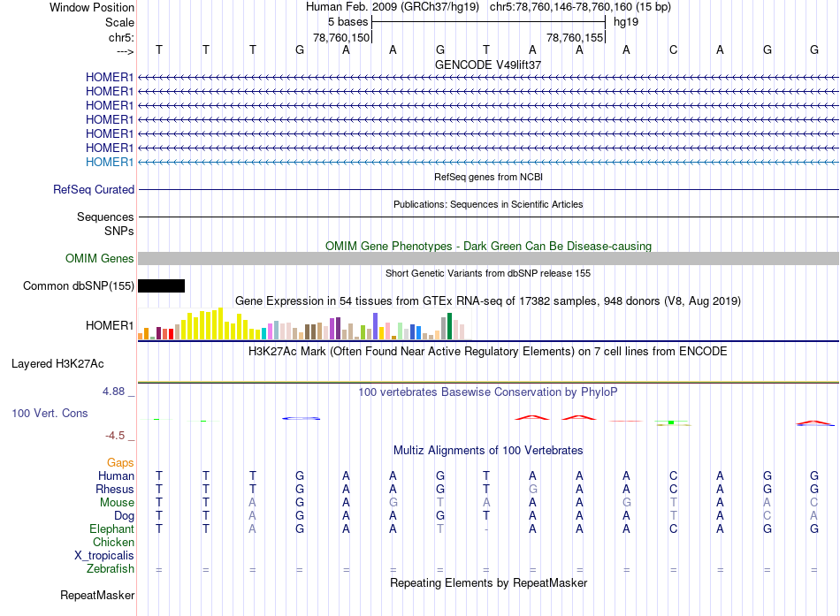Click the Common dbSNP(155) black variant block
Viewport: 840px width, 616px height.
(161, 285)
